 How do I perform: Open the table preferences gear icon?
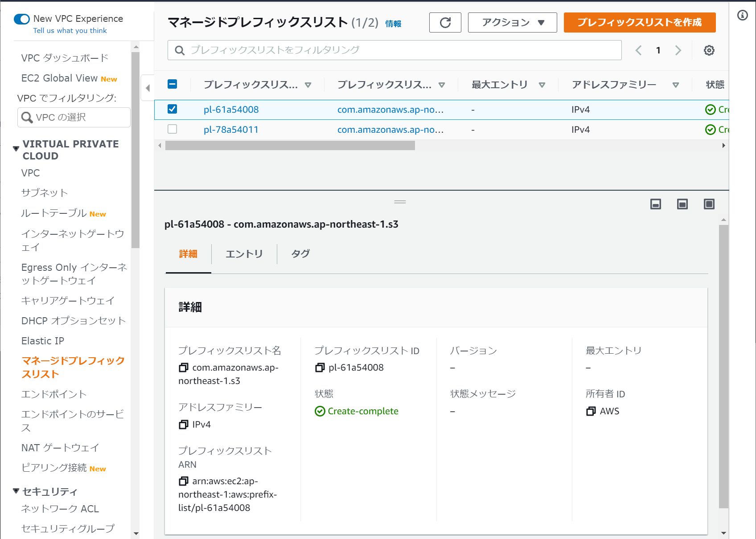(x=709, y=50)
